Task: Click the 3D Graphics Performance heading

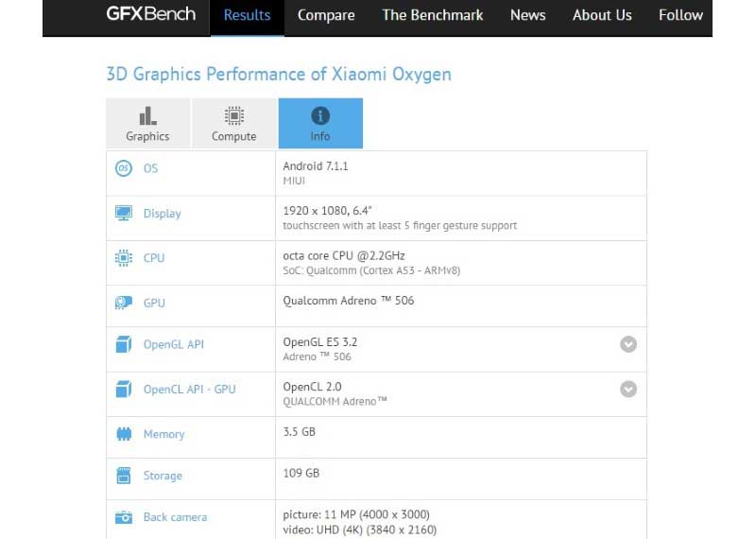Action: point(279,75)
